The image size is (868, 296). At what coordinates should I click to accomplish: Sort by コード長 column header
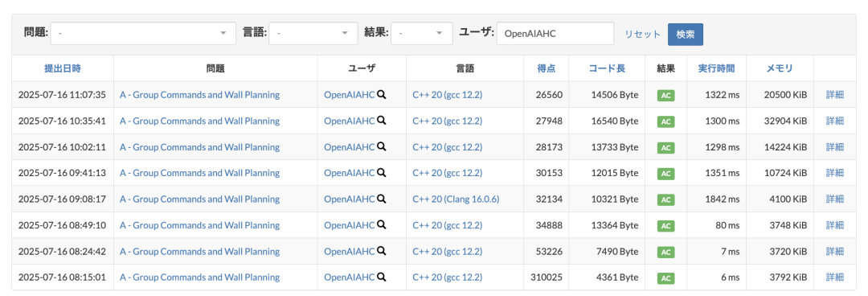click(x=607, y=68)
